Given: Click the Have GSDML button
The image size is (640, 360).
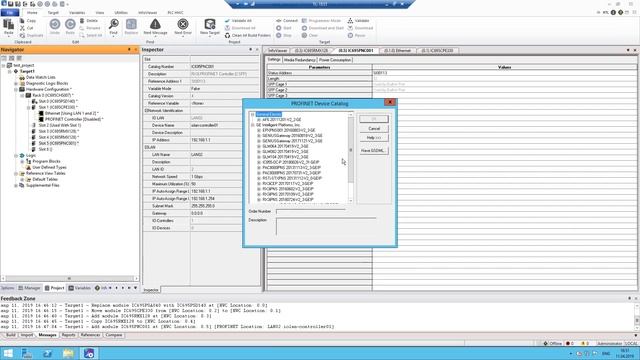Looking at the screenshot, I should tap(374, 151).
